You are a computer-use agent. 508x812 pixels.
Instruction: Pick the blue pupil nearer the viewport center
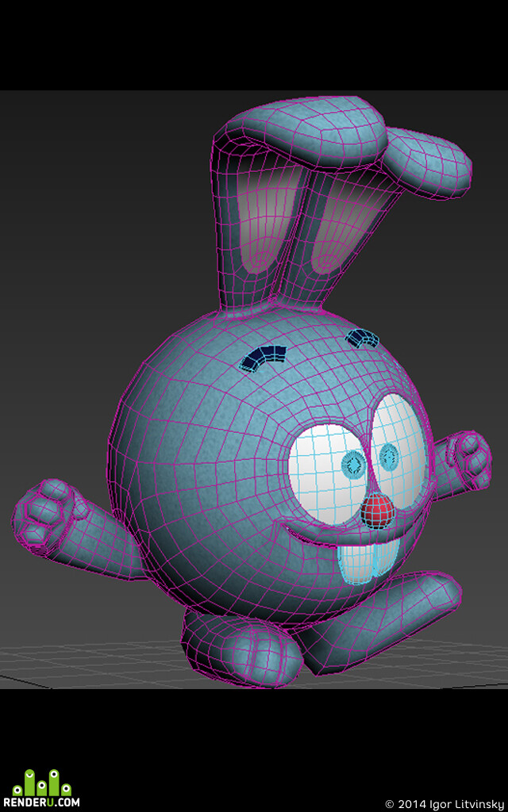(x=356, y=462)
